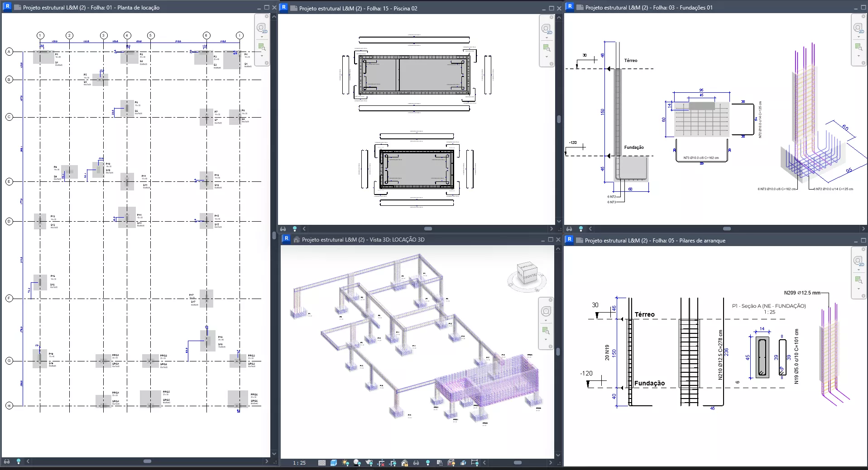Click Zoom Region icon in 3D view navigation bar

click(546, 331)
